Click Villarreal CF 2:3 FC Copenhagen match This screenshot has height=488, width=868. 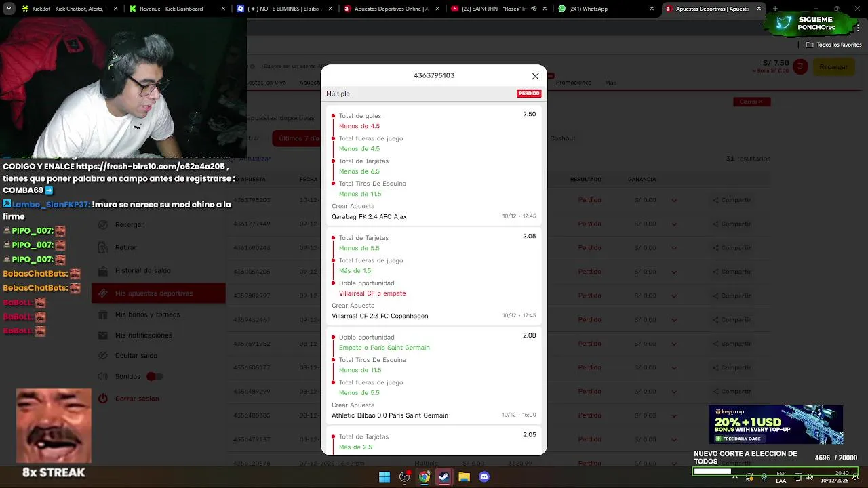[x=380, y=316]
